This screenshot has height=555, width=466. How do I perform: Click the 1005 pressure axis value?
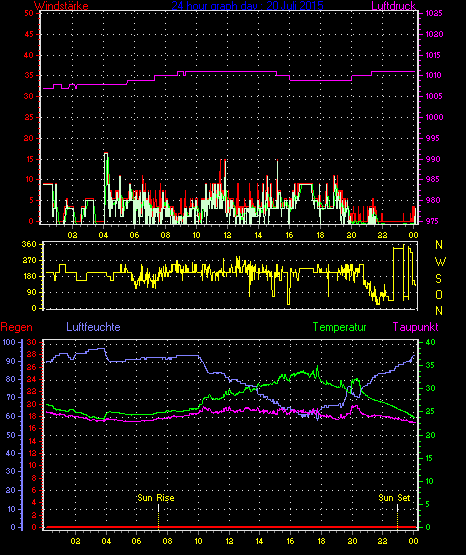click(x=434, y=96)
